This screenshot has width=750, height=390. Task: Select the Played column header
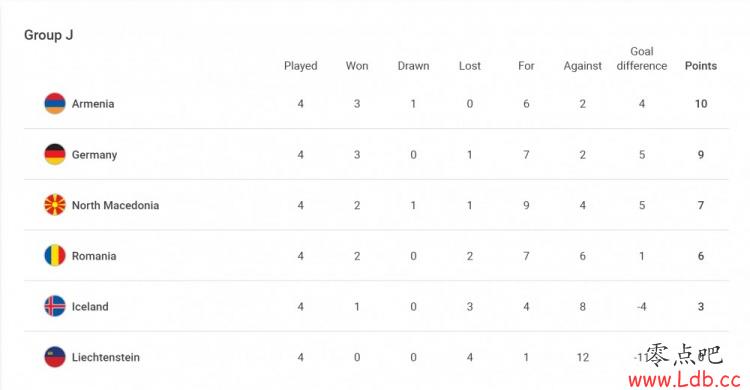pyautogui.click(x=300, y=66)
